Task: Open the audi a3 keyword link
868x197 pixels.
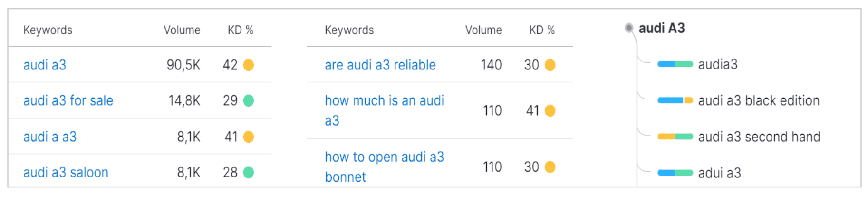Action: point(45,65)
